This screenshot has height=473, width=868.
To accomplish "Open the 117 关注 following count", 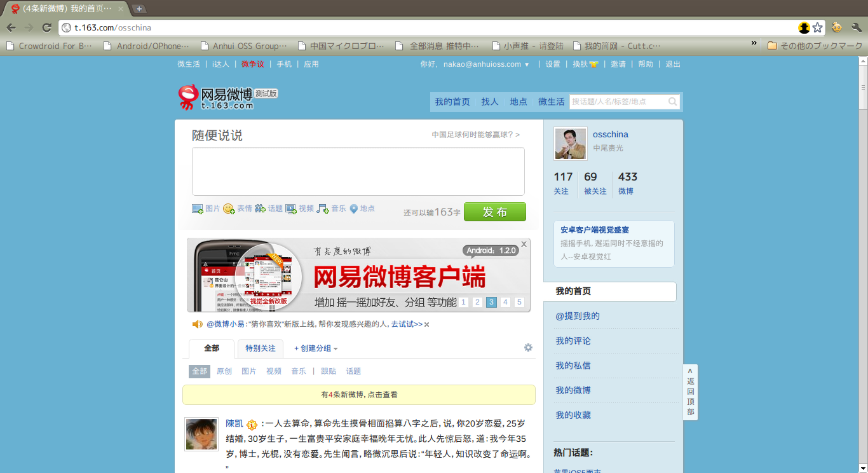I will (563, 183).
